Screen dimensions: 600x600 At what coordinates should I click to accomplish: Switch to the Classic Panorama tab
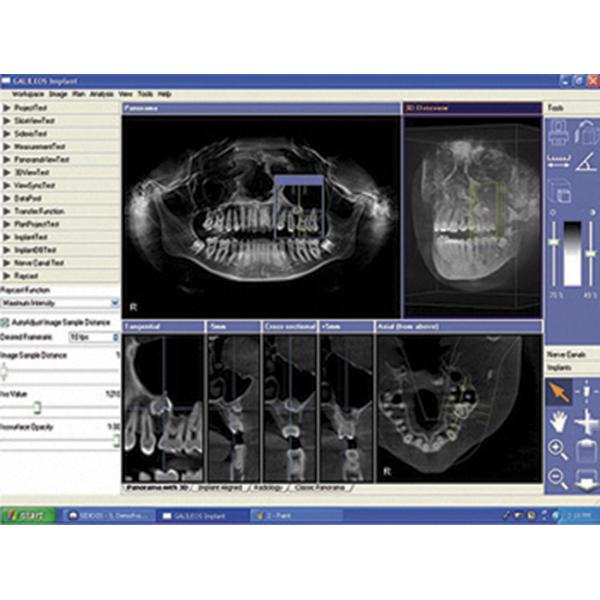324,488
